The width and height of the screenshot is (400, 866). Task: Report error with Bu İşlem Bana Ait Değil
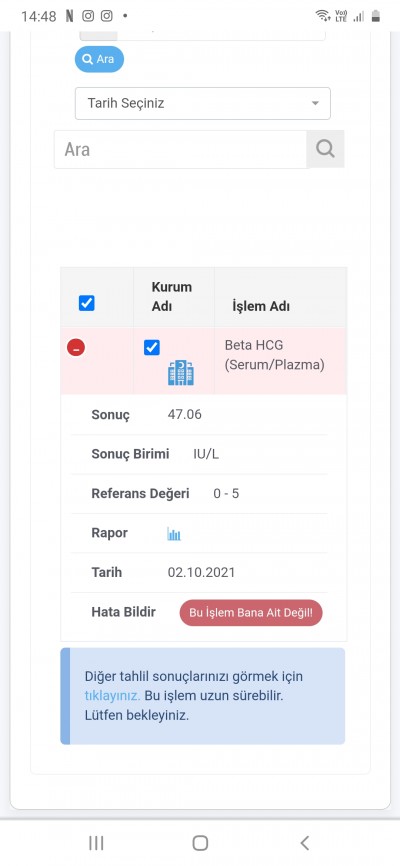tap(251, 612)
